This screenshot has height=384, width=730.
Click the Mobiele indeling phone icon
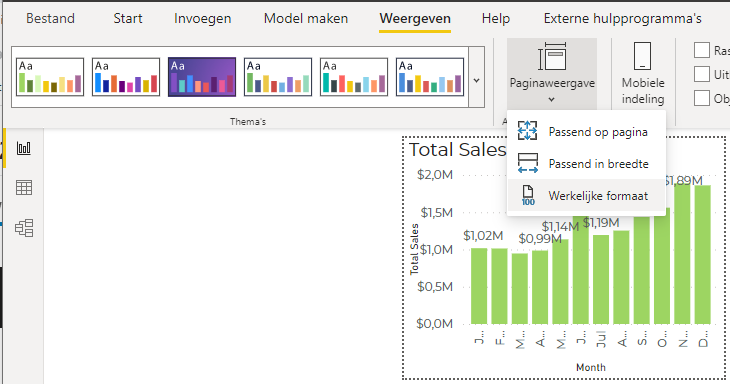pos(642,56)
